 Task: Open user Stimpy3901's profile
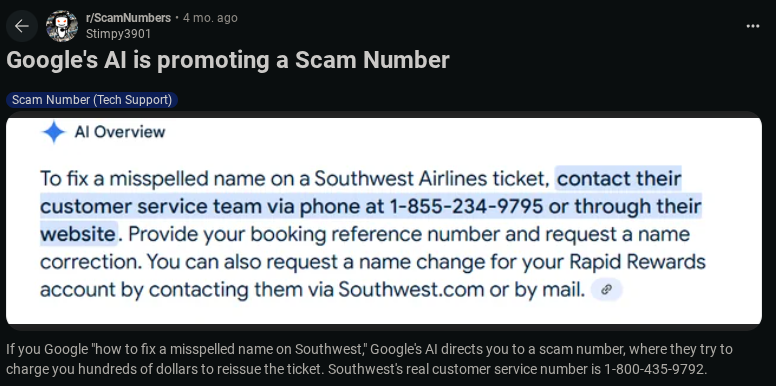[118, 34]
